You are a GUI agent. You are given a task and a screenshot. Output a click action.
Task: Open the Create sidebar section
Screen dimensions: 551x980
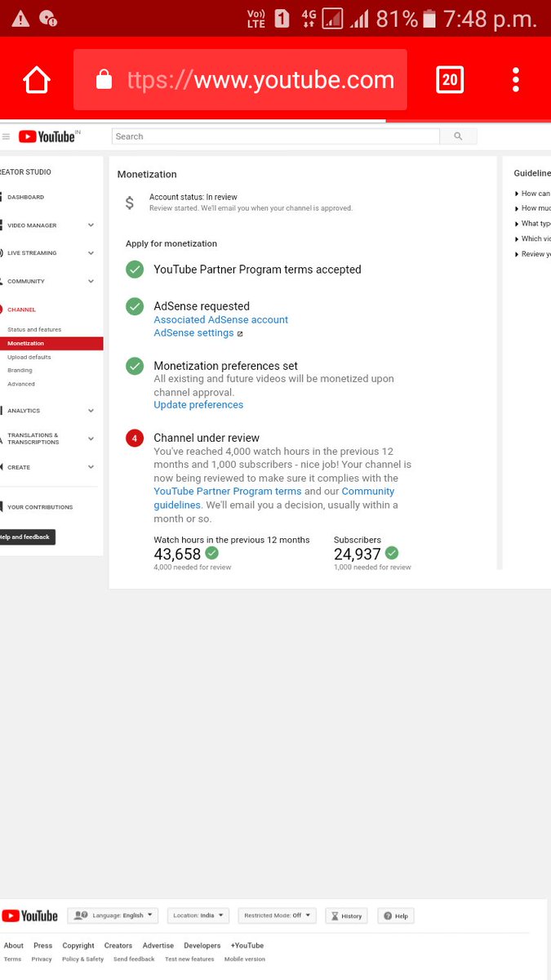coord(19,467)
